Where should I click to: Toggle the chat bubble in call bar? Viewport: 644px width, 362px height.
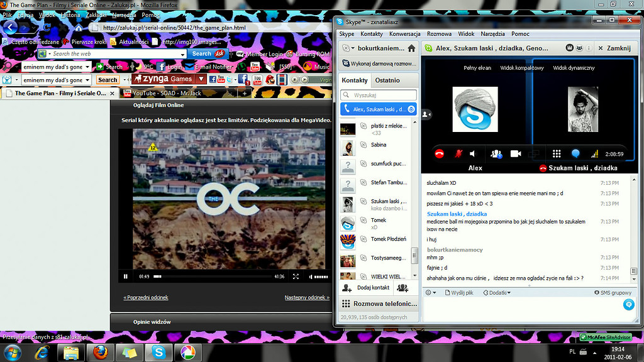click(x=575, y=154)
